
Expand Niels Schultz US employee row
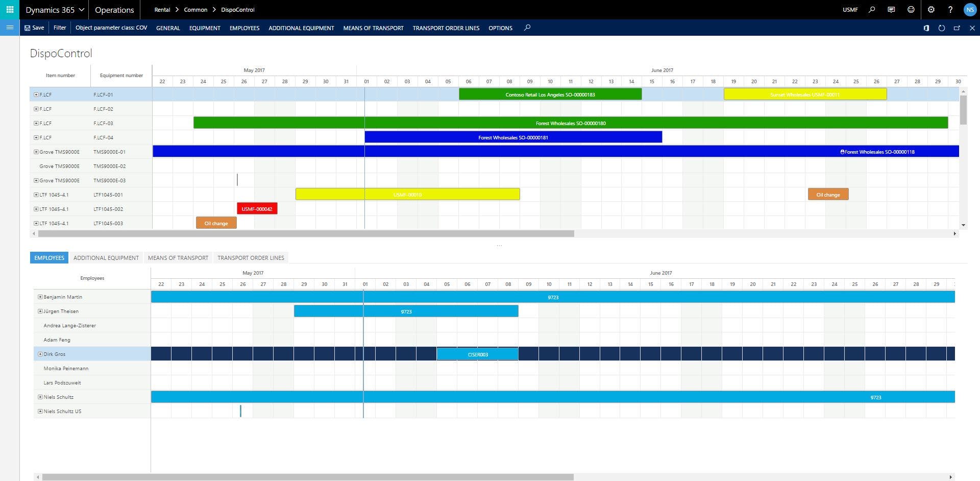click(40, 411)
